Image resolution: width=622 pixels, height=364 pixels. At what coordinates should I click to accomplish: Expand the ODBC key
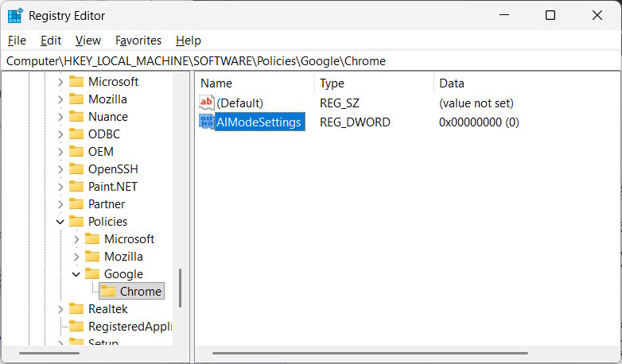coord(60,134)
